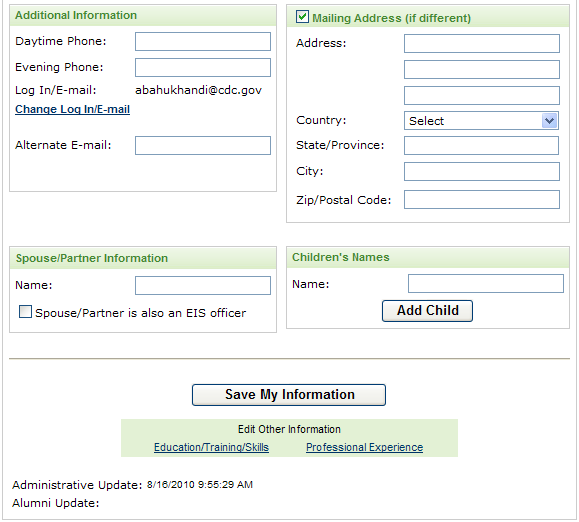Tick Spouse/Partner is also an EIS officer
This screenshot has width=579, height=522.
pos(25,312)
